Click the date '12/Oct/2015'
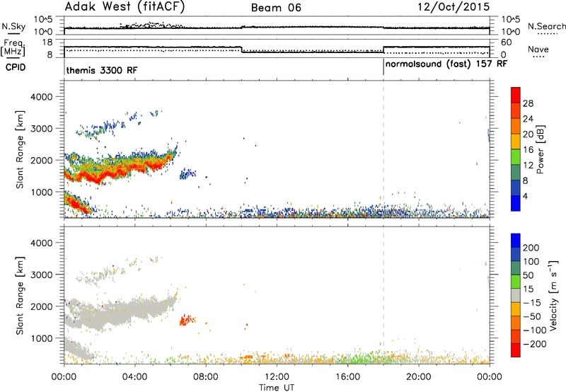566x392 pixels. point(454,7)
